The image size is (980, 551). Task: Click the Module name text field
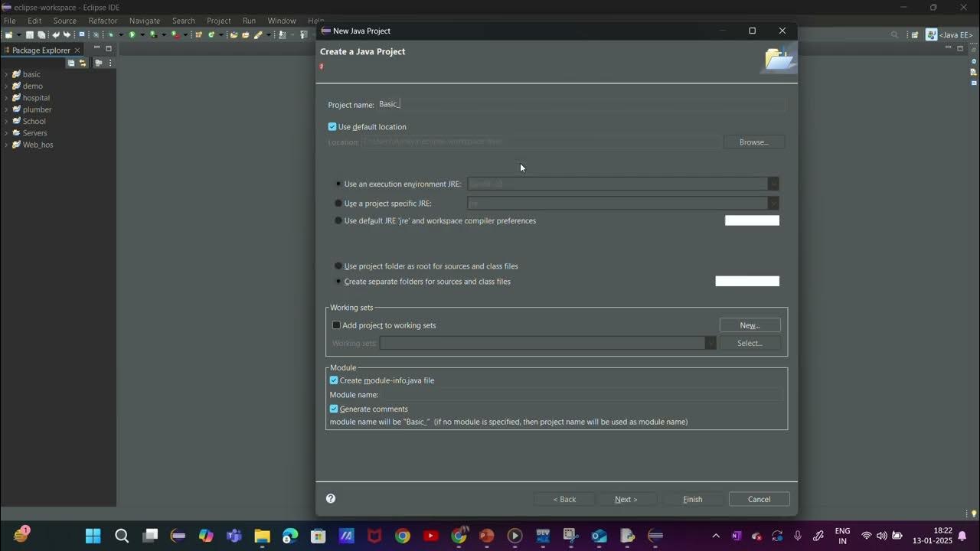(582, 395)
